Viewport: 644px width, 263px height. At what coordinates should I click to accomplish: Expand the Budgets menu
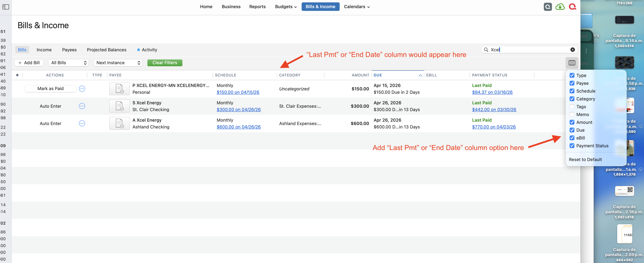(x=286, y=7)
